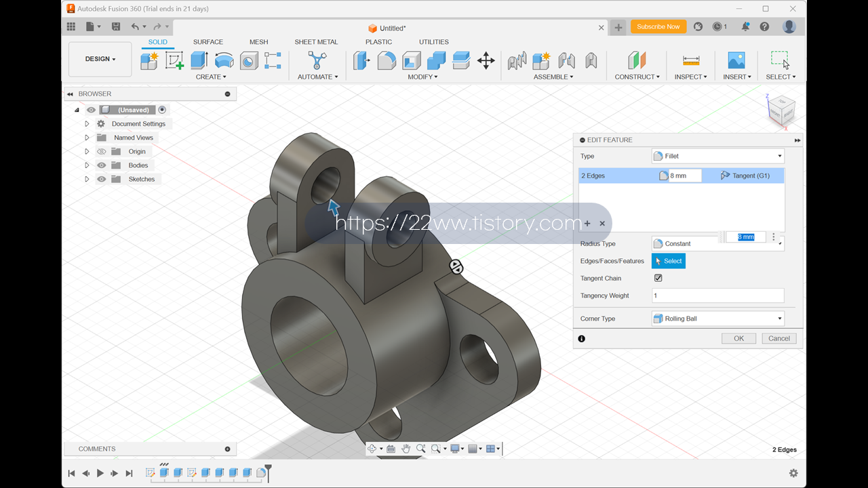Image resolution: width=868 pixels, height=488 pixels.
Task: Click the Measure inspect icon
Action: click(691, 60)
